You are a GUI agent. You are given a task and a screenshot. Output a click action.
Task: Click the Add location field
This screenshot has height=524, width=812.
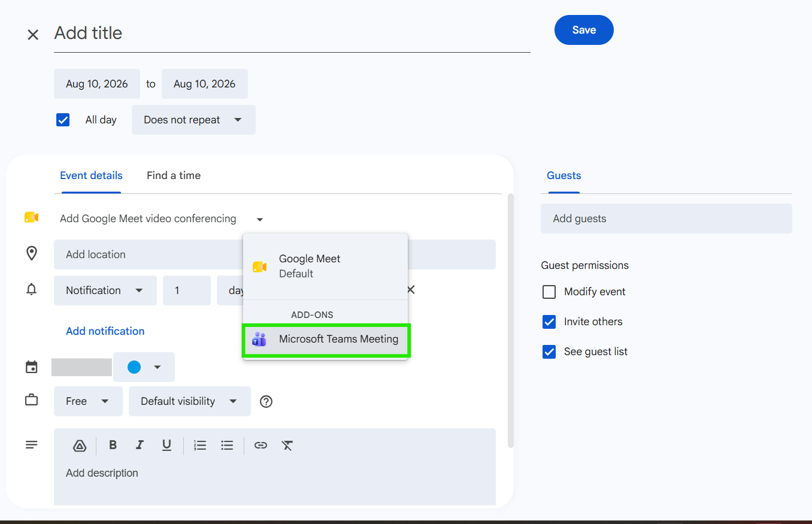click(x=275, y=255)
